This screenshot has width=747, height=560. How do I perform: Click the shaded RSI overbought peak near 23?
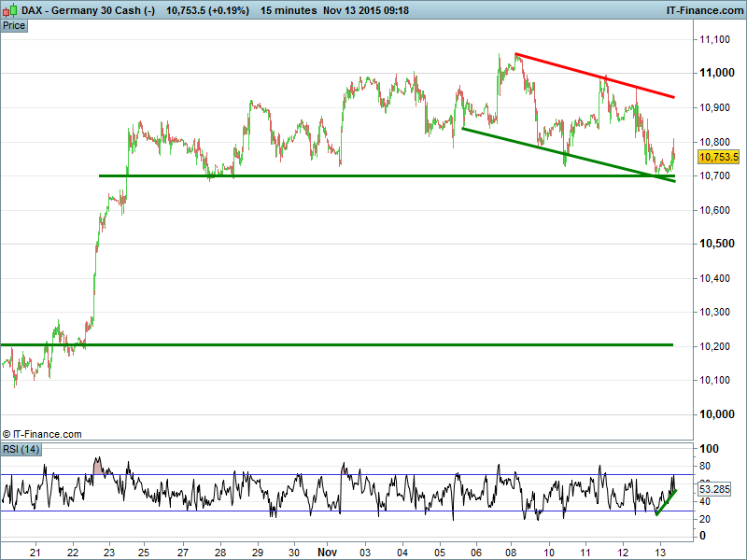pos(98,465)
